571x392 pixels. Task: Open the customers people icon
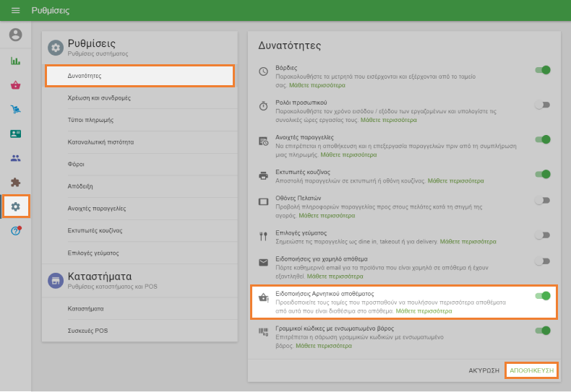(15, 158)
